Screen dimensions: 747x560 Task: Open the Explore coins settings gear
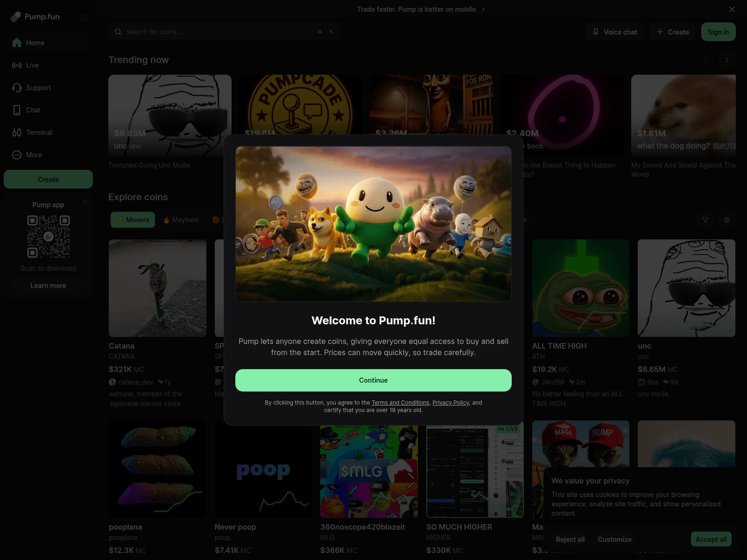coord(727,220)
